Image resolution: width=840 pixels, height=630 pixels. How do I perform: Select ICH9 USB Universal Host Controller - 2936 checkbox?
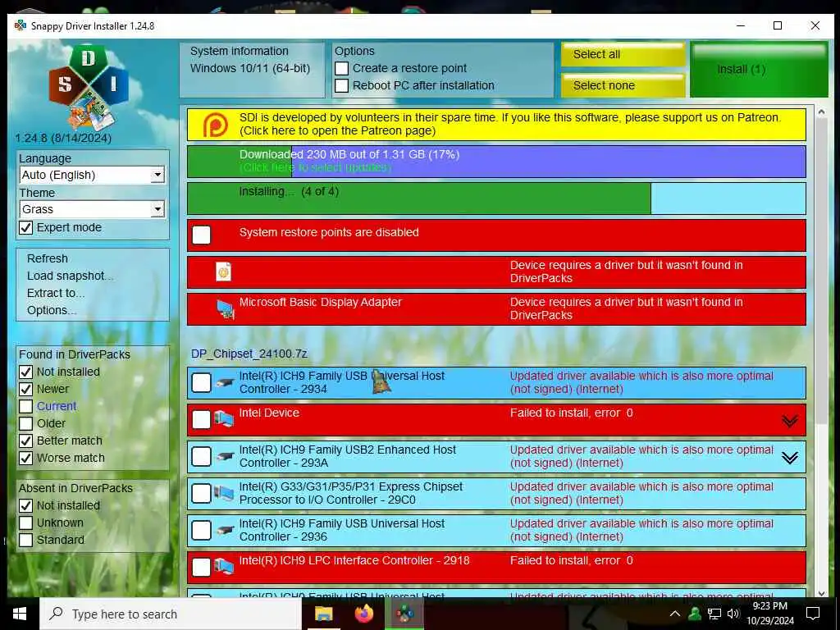(x=202, y=531)
